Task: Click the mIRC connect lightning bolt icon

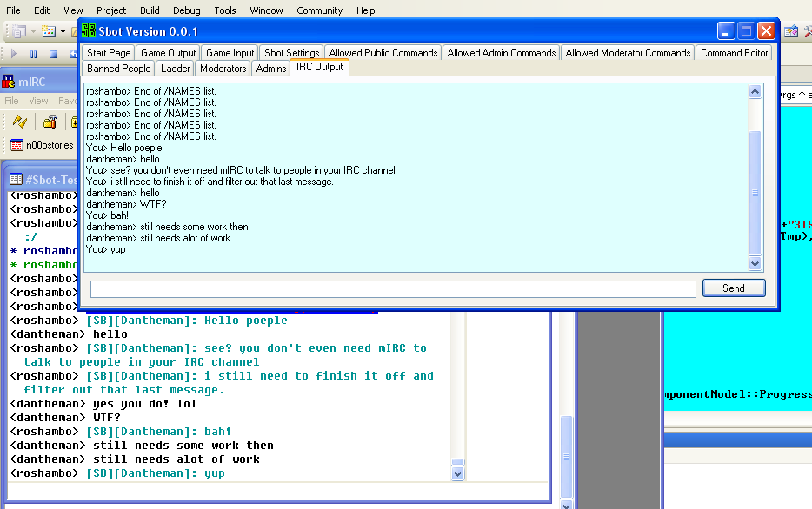Action: coord(19,122)
